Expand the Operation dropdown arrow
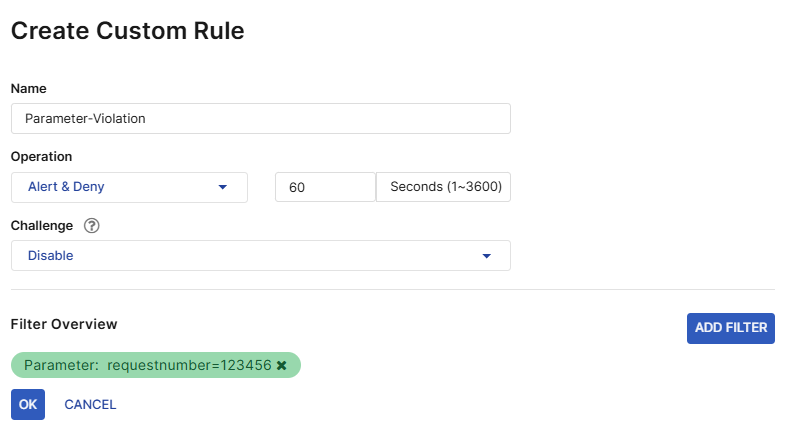 (222, 187)
